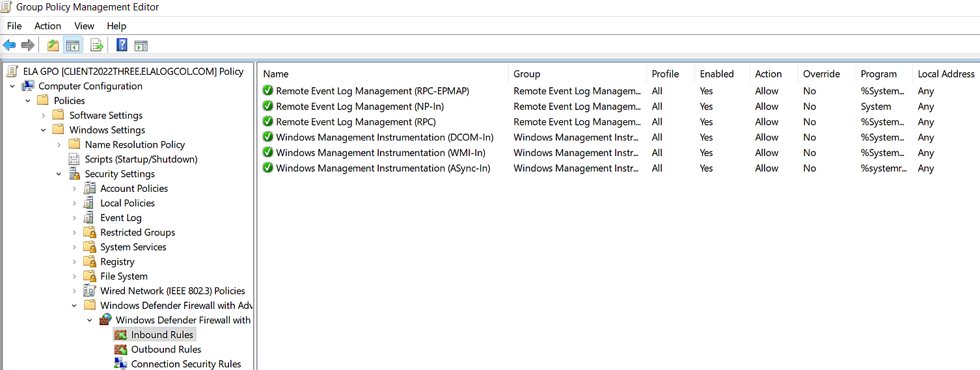This screenshot has height=370, width=980.
Task: Expand the Account Policies node
Action: click(74, 189)
